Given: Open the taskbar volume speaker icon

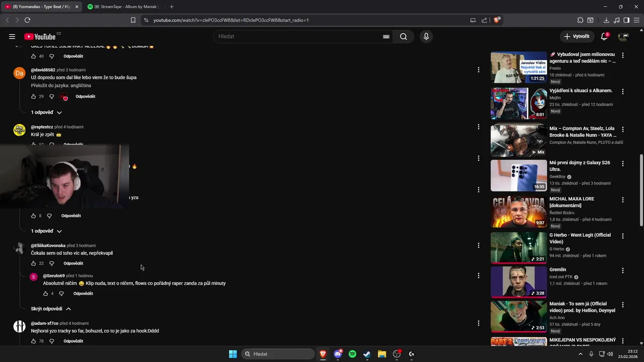Looking at the screenshot, I should 610,354.
